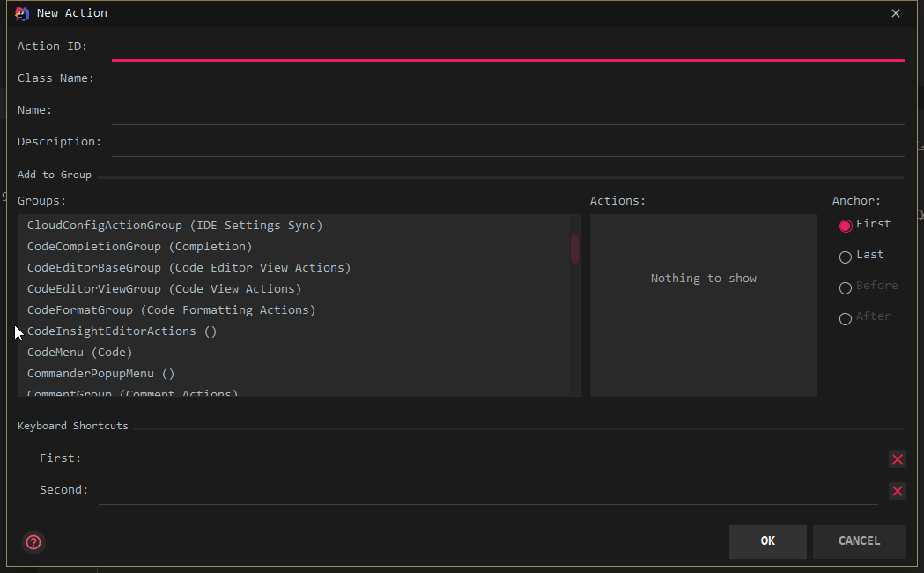Select CodeInsightEditorActions group

[x=122, y=331]
